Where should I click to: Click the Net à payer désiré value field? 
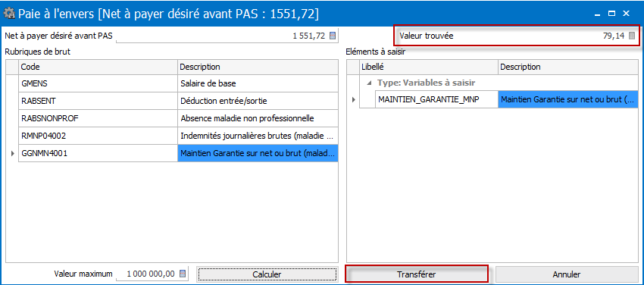click(227, 36)
